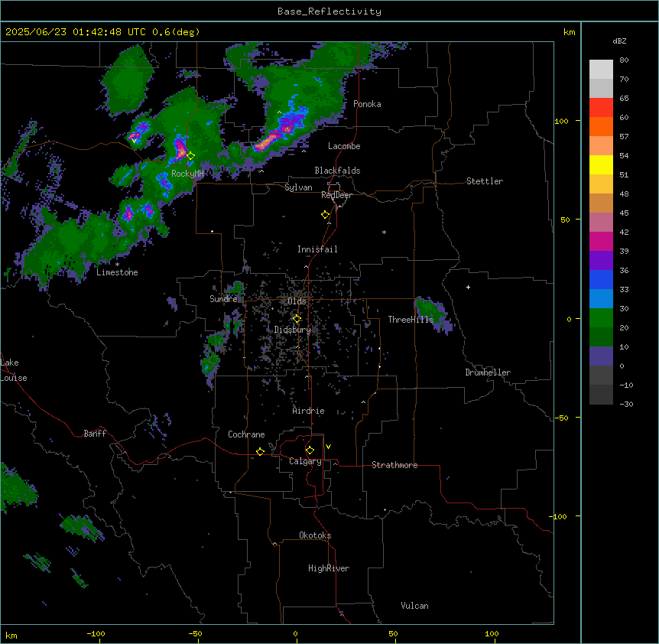Screen dimensions: 659x644
Task: Click the white asterisk above Limestone
Action: coord(117,265)
